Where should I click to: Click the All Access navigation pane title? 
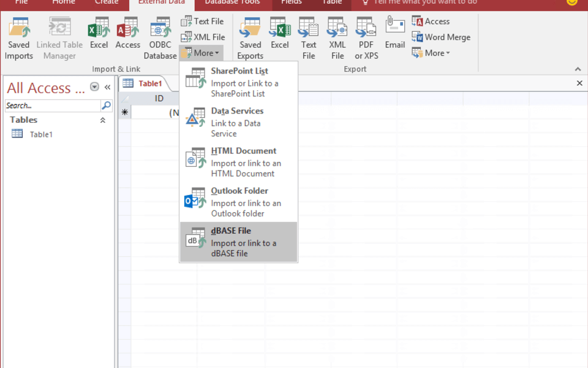click(x=46, y=88)
